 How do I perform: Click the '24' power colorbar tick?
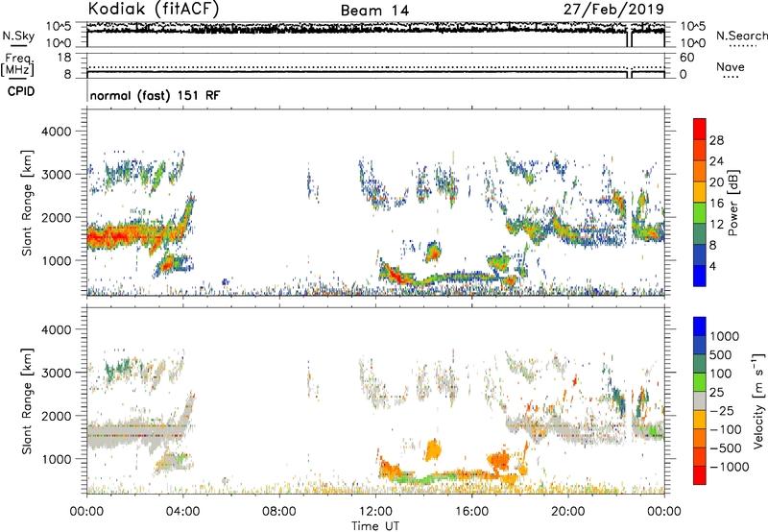click(x=716, y=161)
